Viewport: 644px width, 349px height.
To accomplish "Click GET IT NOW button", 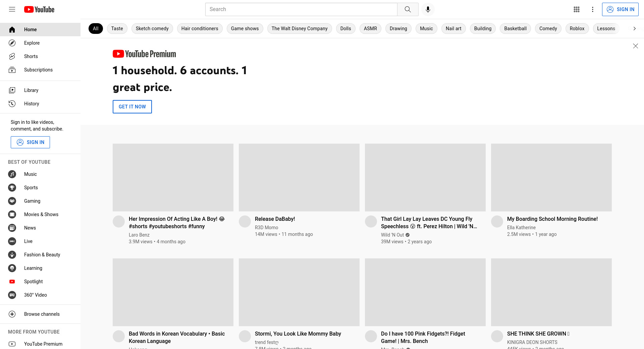I will point(132,107).
